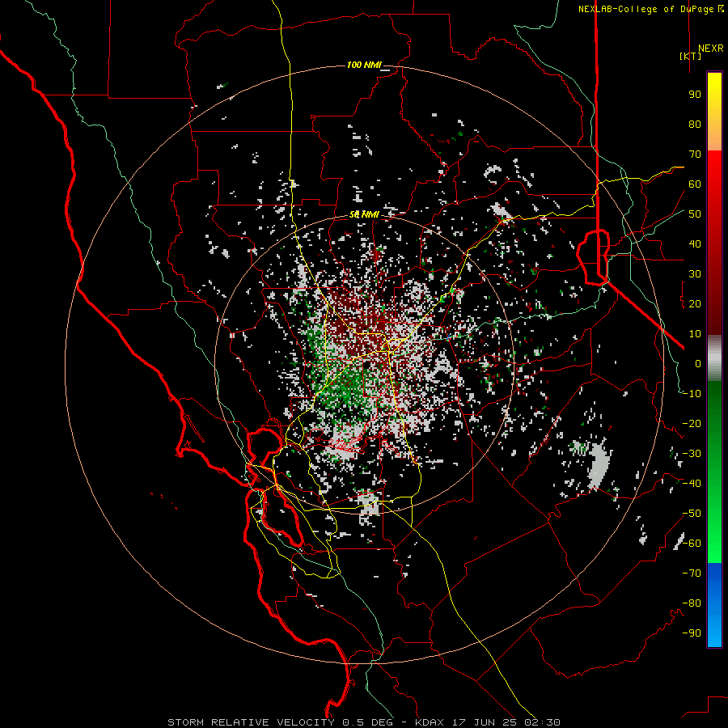Click the positive 40 knot scale label

click(695, 243)
